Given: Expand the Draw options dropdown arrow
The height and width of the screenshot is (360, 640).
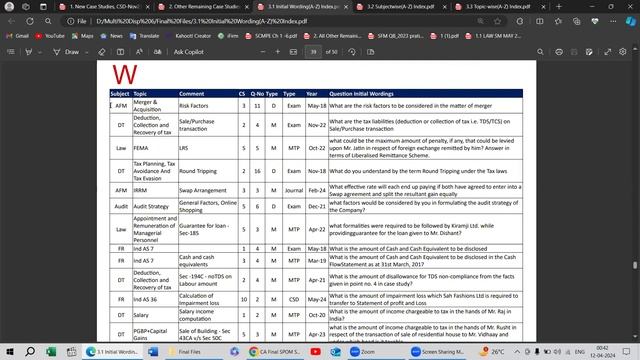Looking at the screenshot, I should tap(87, 52).
